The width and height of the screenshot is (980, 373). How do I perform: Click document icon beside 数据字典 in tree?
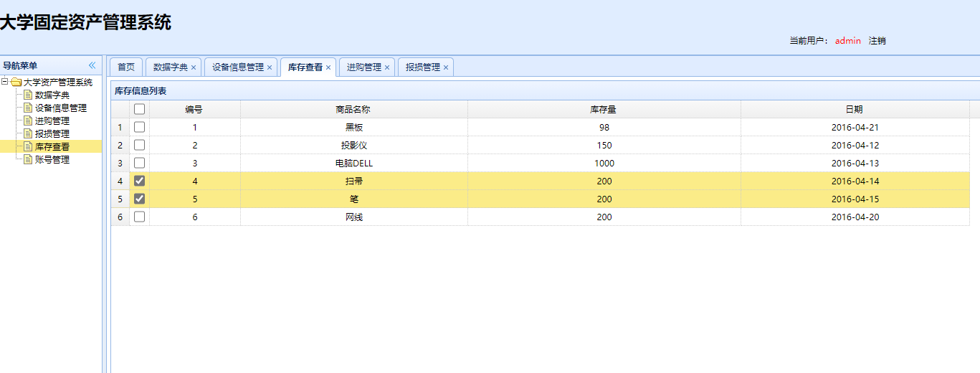(x=28, y=95)
